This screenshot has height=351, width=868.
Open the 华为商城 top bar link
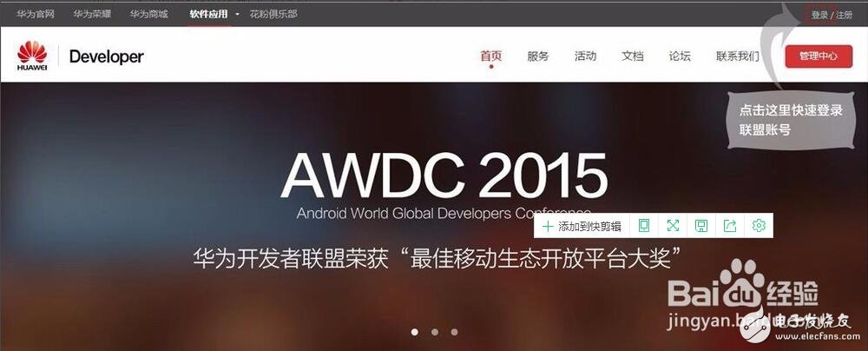[147, 15]
